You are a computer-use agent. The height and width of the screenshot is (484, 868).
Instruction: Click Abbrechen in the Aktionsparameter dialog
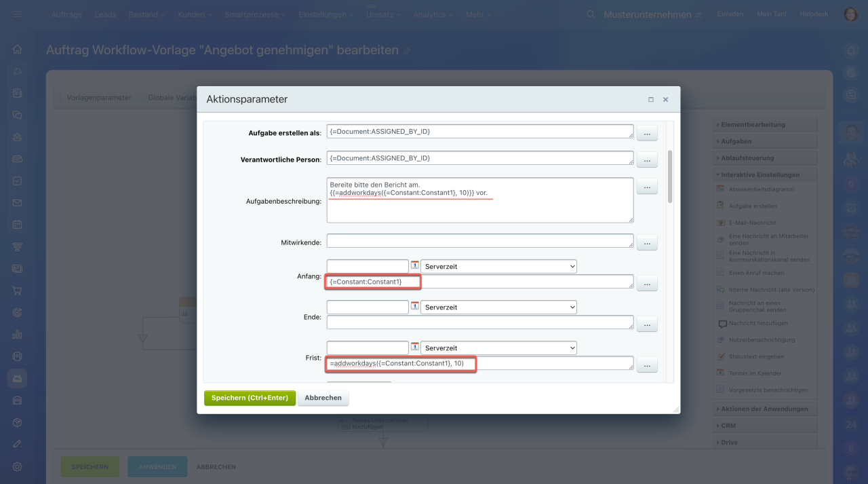pyautogui.click(x=323, y=398)
